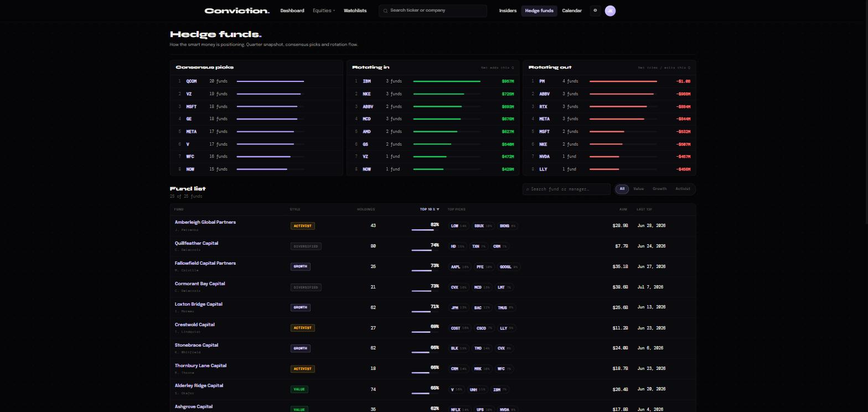Click the Conviction logo
The image size is (868, 412).
click(237, 11)
